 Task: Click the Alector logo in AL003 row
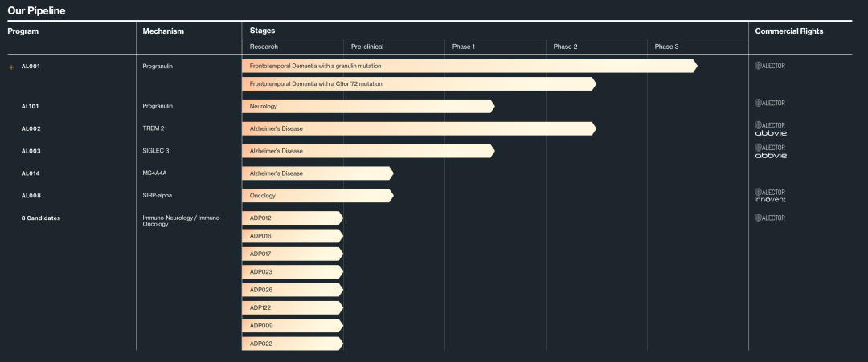[770, 148]
